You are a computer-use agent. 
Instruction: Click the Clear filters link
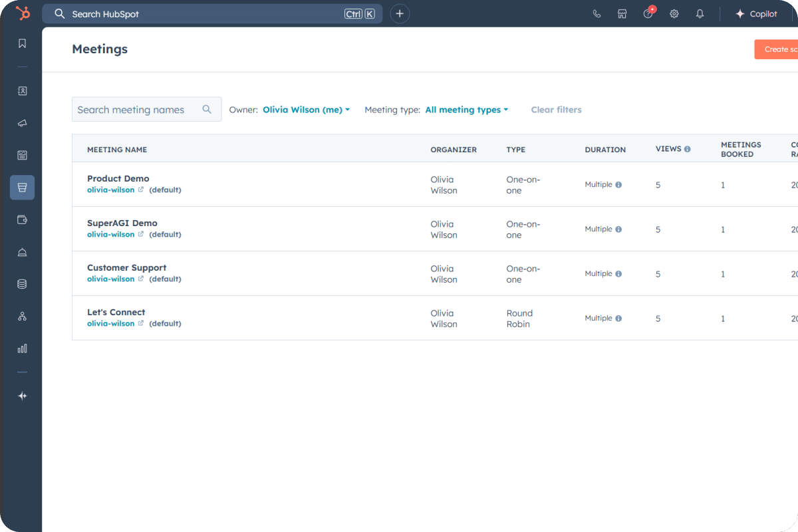click(556, 110)
